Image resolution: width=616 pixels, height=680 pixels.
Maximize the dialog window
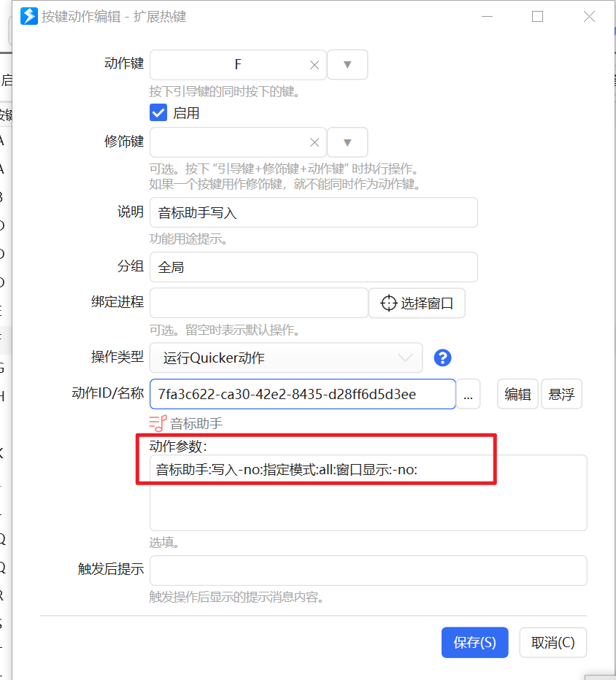[x=537, y=17]
